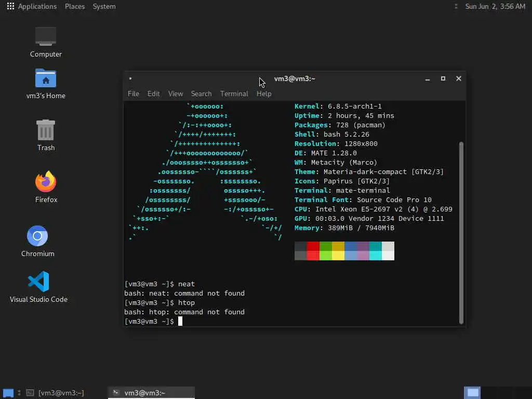Click the terminal title vm3@vm3:~
Viewport: 532px width, 399px height.
pos(295,79)
